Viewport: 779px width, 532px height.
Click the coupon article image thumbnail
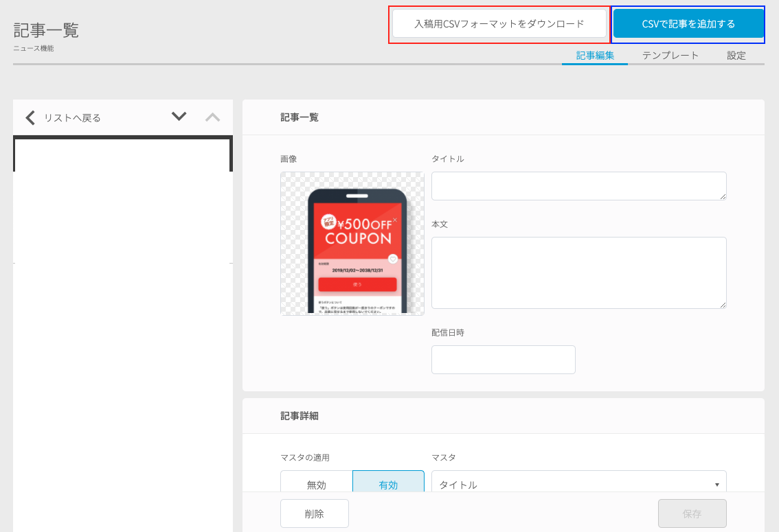pyautogui.click(x=352, y=244)
